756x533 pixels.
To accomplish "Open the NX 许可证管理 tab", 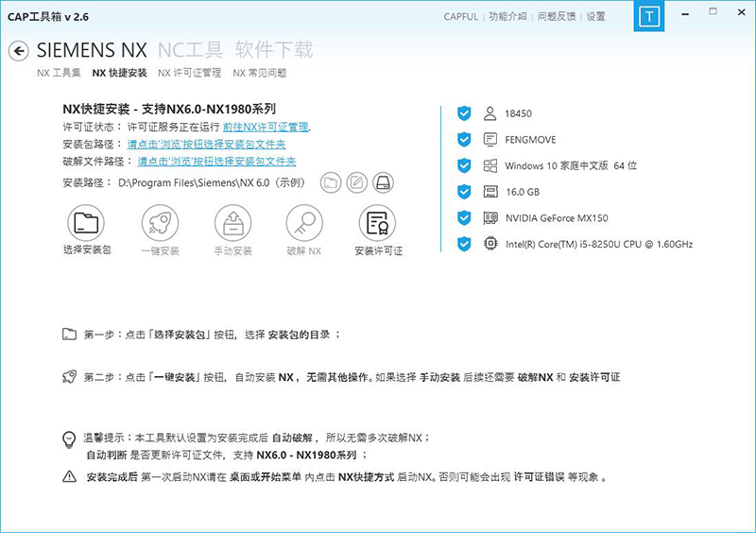I will (x=189, y=73).
